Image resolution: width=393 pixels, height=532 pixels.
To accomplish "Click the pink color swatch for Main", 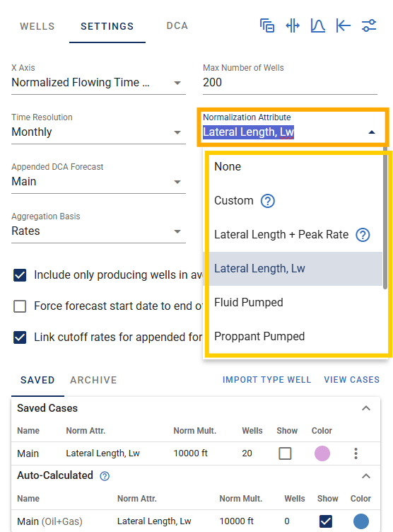I will click(x=322, y=453).
